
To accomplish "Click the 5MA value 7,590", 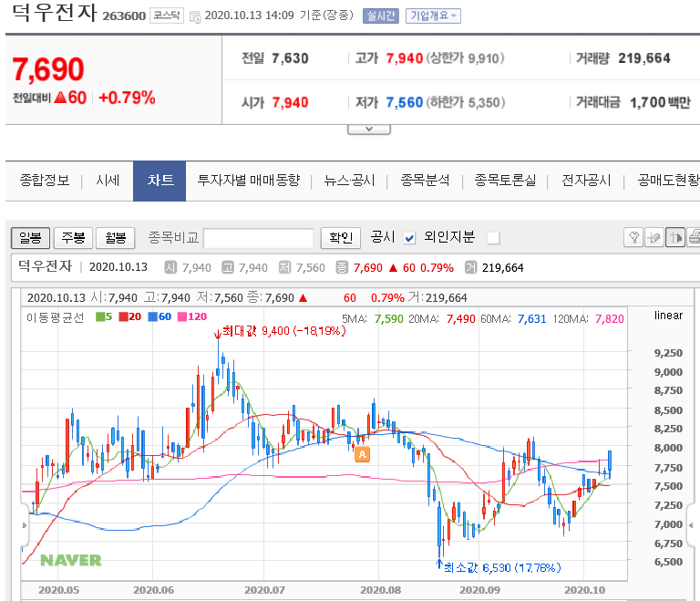I will point(388,319).
